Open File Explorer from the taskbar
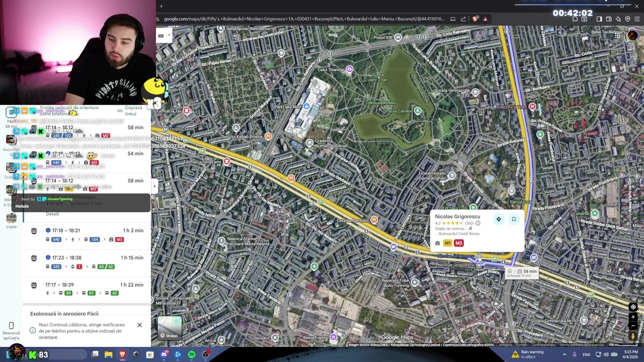This screenshot has width=644, height=362. click(x=108, y=355)
